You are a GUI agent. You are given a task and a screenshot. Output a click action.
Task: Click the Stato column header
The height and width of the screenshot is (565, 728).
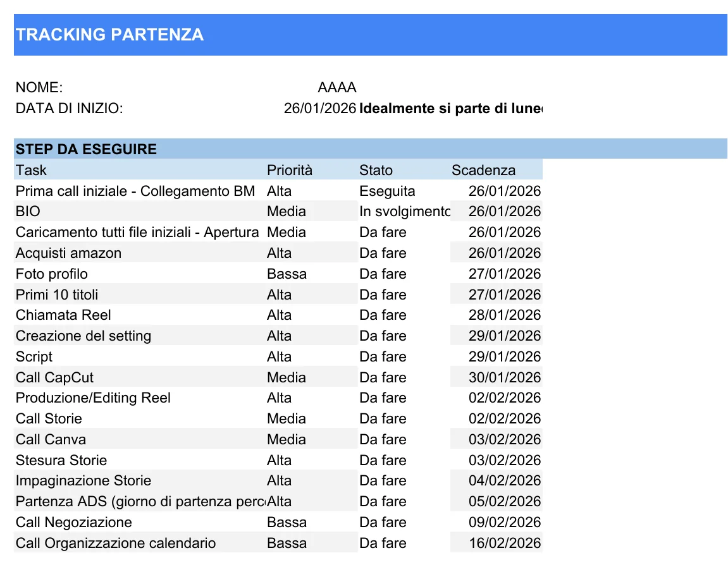point(404,170)
